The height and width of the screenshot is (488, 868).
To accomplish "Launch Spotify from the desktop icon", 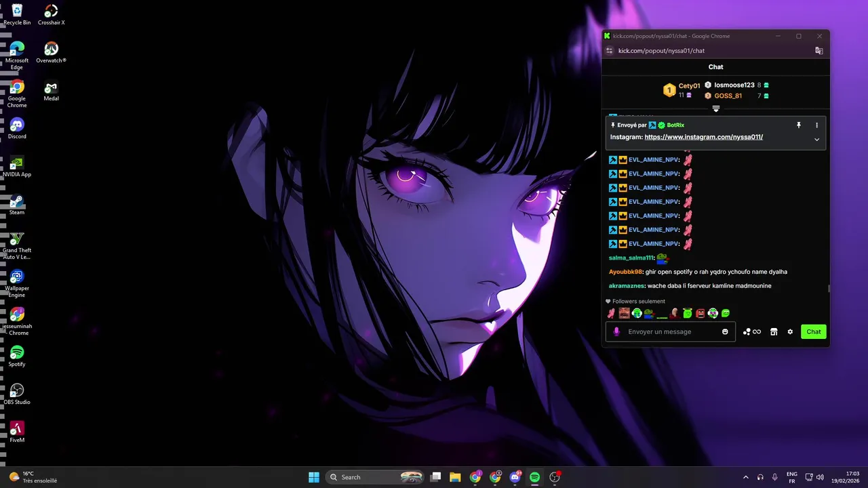I will (x=17, y=356).
